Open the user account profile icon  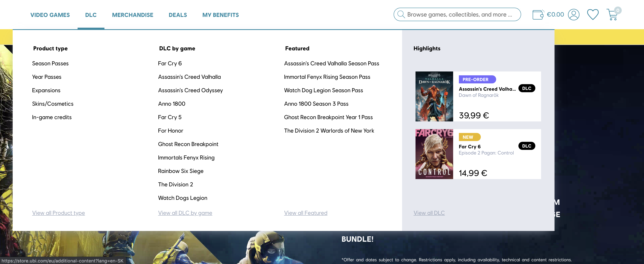[x=574, y=15]
